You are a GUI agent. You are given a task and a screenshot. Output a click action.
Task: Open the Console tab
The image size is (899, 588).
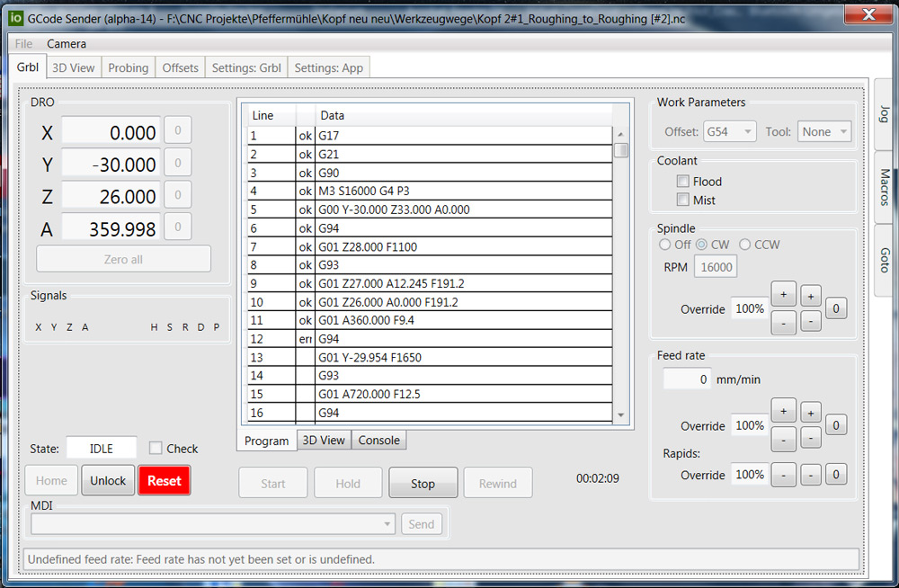[378, 440]
